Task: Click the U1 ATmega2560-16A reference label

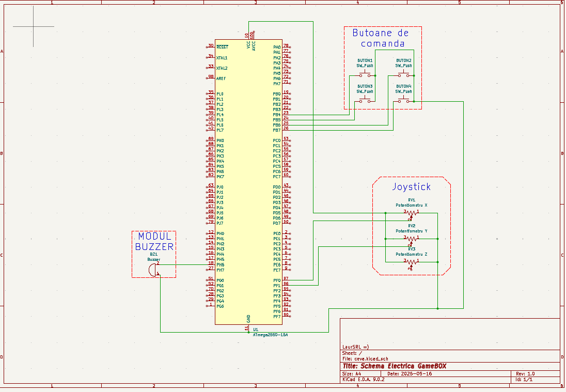Action: point(270,335)
